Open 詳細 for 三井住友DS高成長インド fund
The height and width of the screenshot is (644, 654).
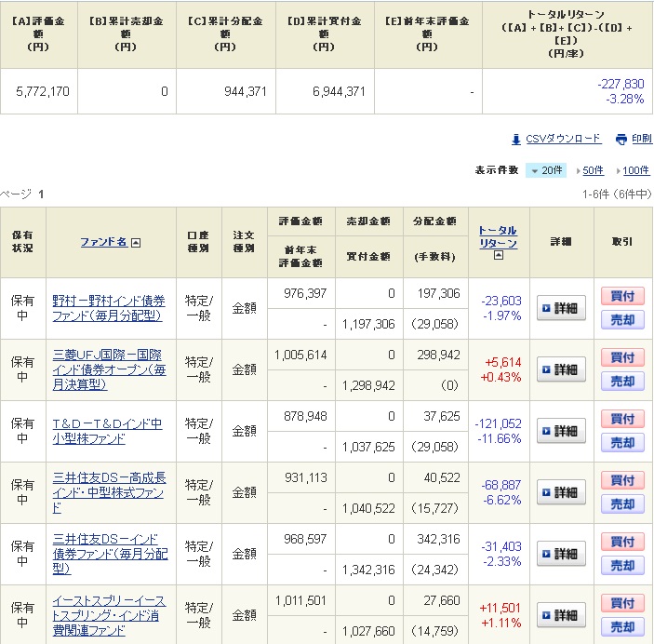[x=561, y=492]
